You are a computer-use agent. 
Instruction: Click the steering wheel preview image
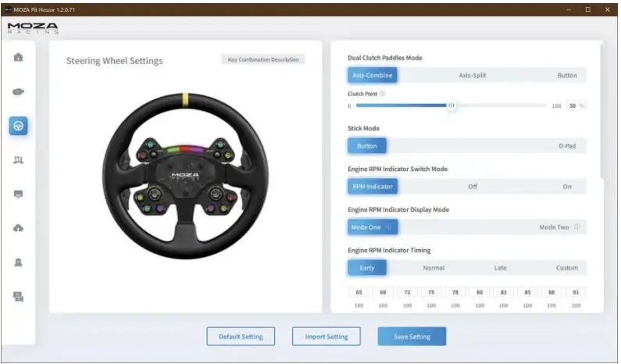[185, 176]
